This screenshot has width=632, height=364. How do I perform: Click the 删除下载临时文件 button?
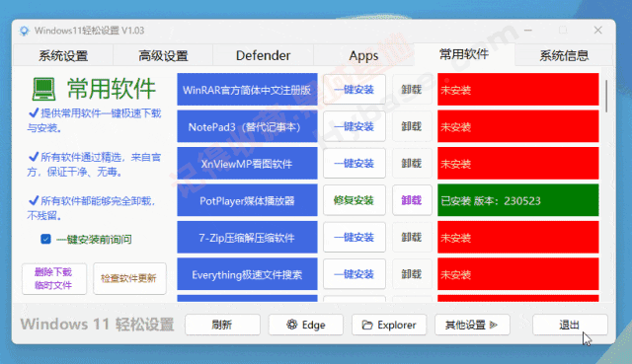point(54,278)
